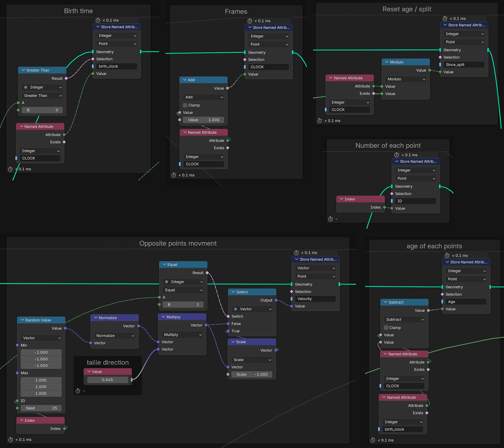
Task: Click Random Value node's Value output socket
Action: [65, 328]
